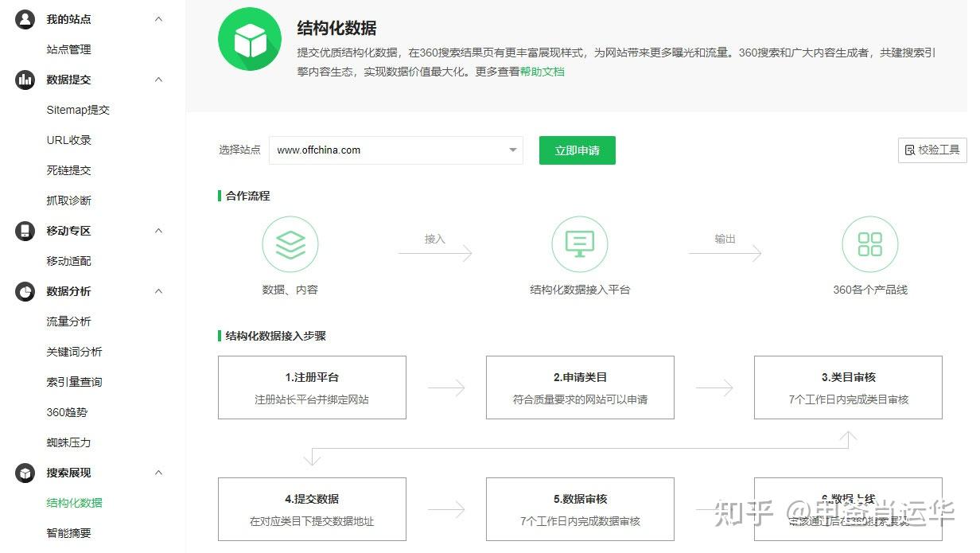The image size is (980, 553).
Task: Open the 帮助文档 link
Action: 542,72
